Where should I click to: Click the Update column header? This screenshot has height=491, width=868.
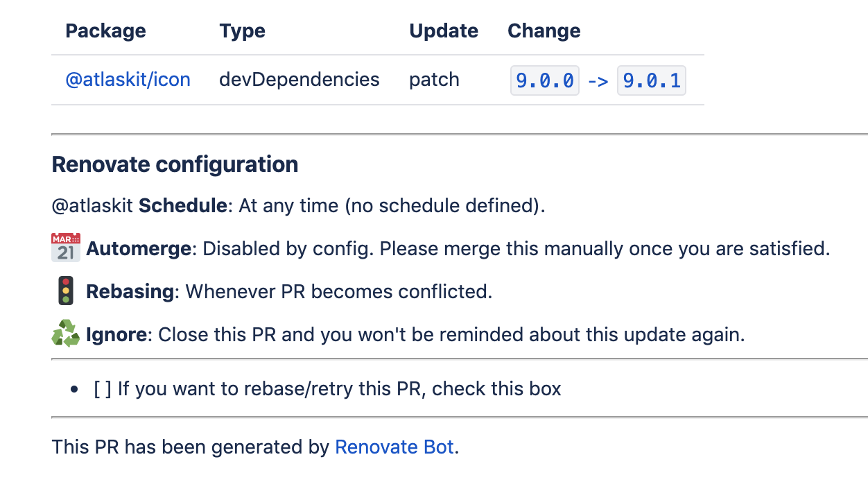[444, 31]
